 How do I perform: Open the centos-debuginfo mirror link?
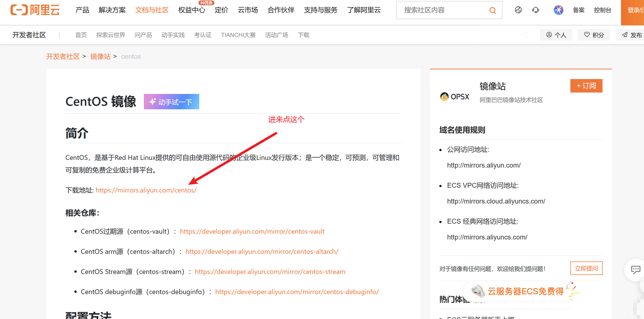click(x=297, y=292)
